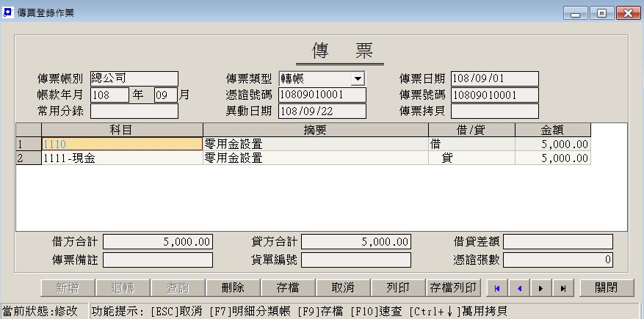The height and width of the screenshot is (319, 644).
Task: Click the 傳票號碼 field
Action: click(494, 95)
